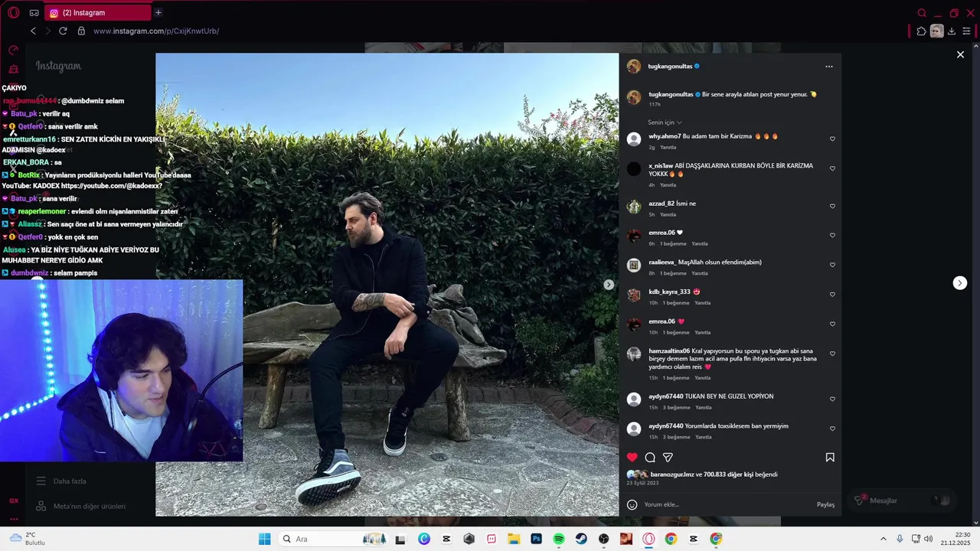Open the workspaces icon beside the Opera logo
Image resolution: width=980 pixels, height=551 pixels.
click(34, 13)
